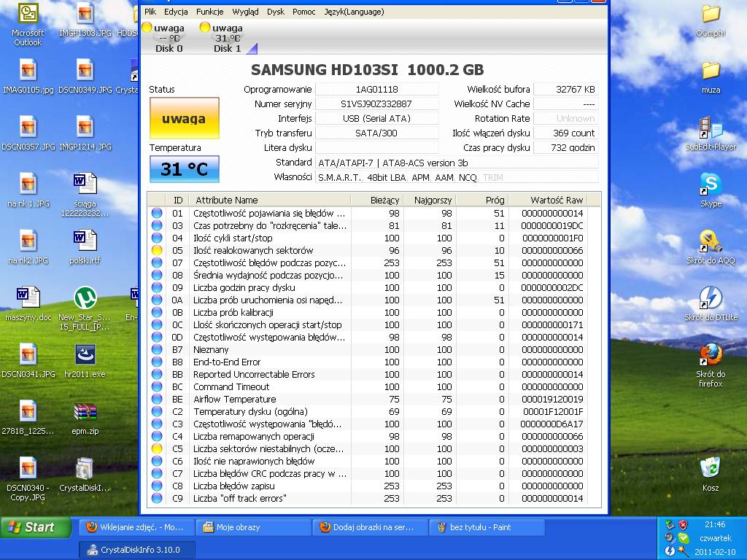Open the DSCN0340 - Copy.JPG desktop icon
Image resolution: width=747 pixels, height=560 pixels.
[28, 478]
